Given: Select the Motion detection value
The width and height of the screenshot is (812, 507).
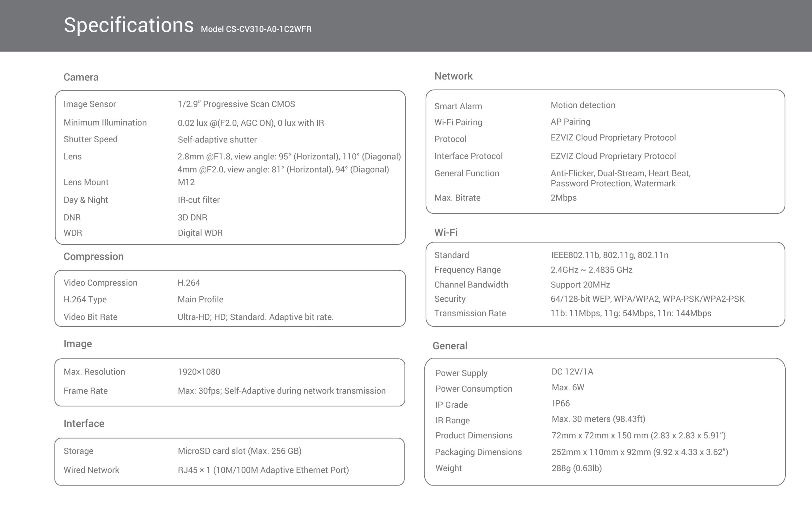Looking at the screenshot, I should point(583,105).
